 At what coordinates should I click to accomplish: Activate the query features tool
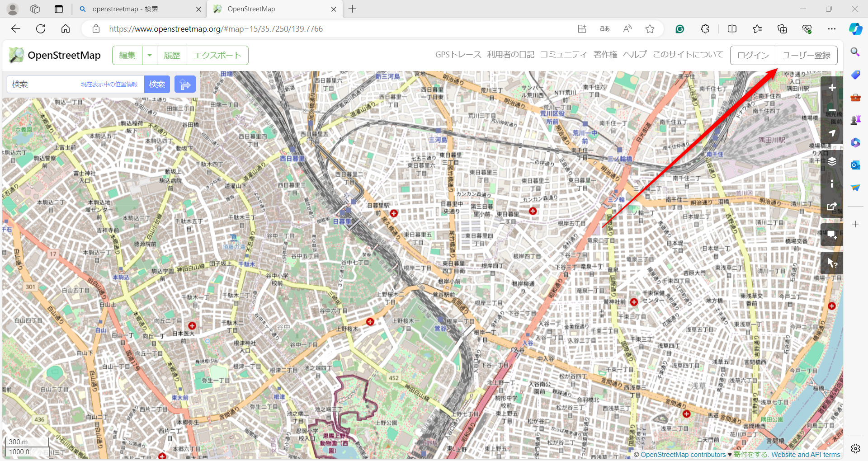tap(831, 263)
